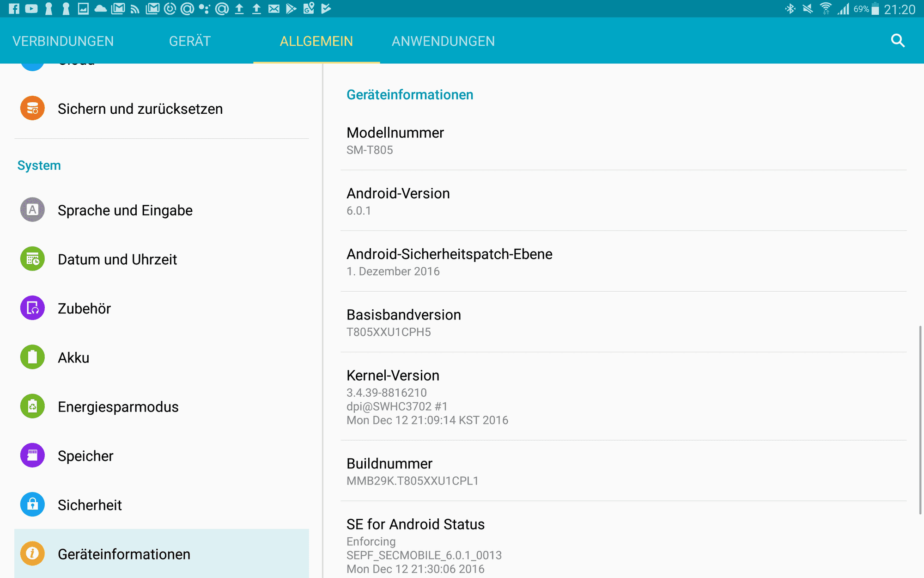
Task: Switch to the GERÄT tab
Action: click(x=189, y=41)
